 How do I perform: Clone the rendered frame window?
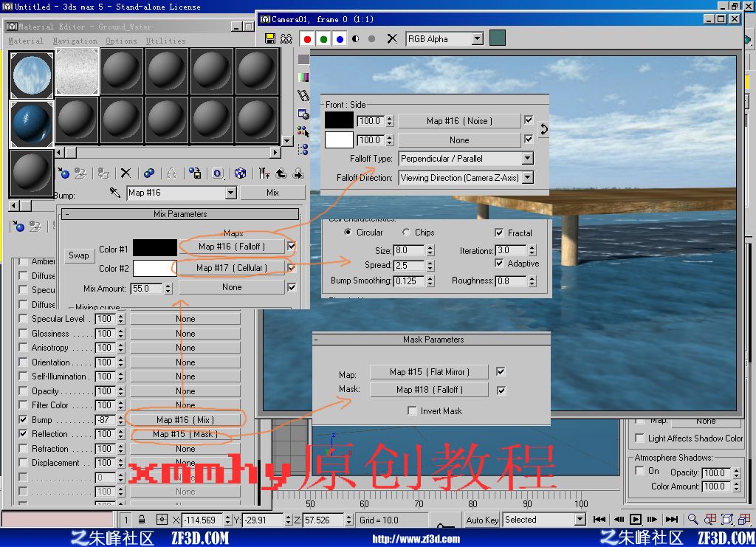point(286,38)
